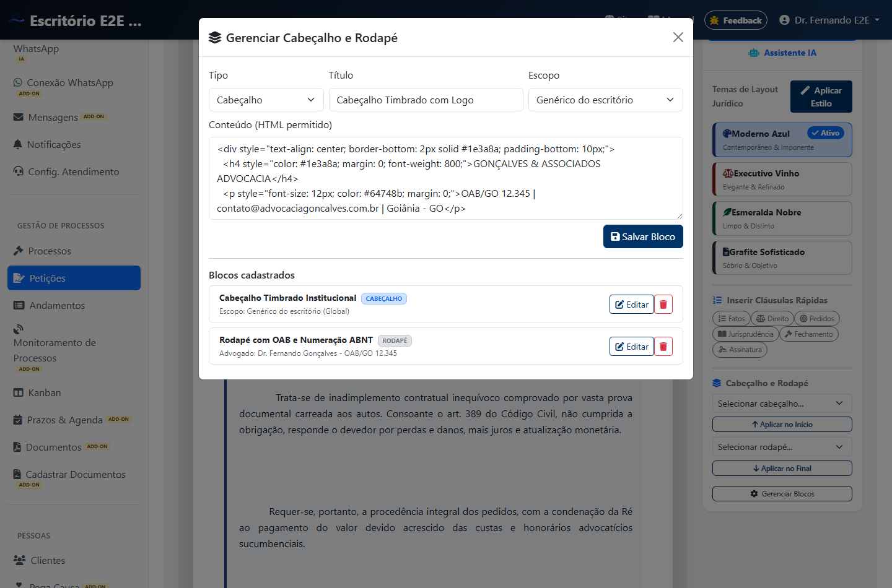
Task: Select the Executivo Vinho layout theme
Action: tap(782, 179)
